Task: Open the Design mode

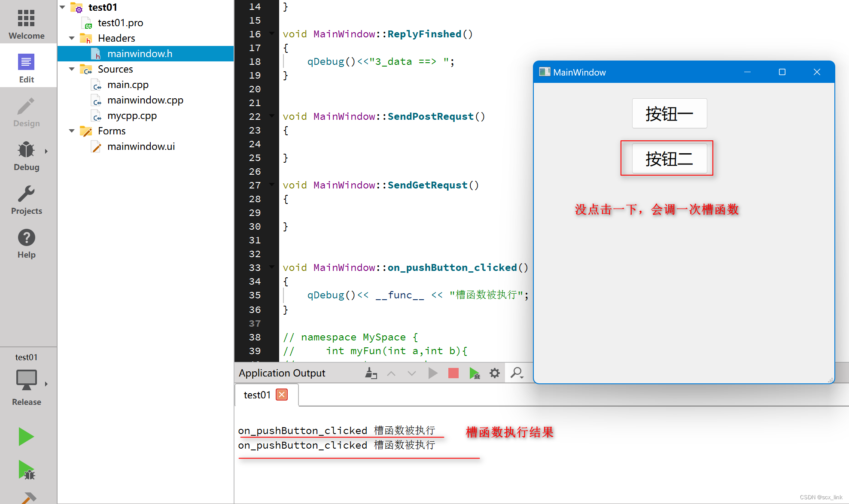Action: [x=27, y=112]
